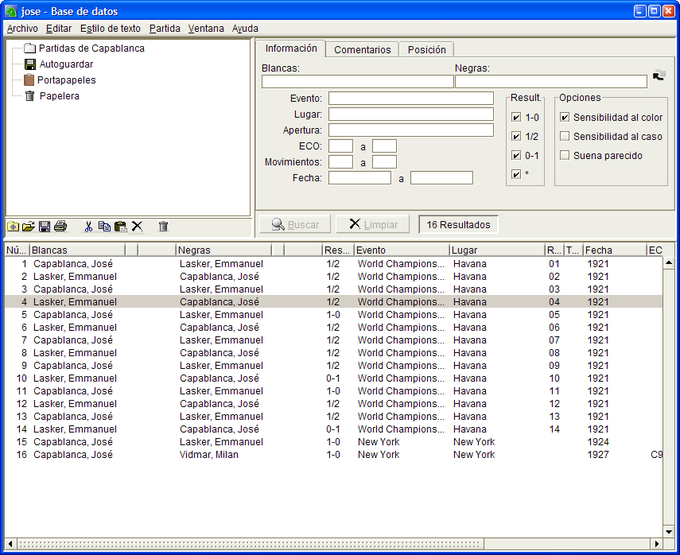The height and width of the screenshot is (555, 680).
Task: Sort by the Fecha column header
Action: point(614,250)
